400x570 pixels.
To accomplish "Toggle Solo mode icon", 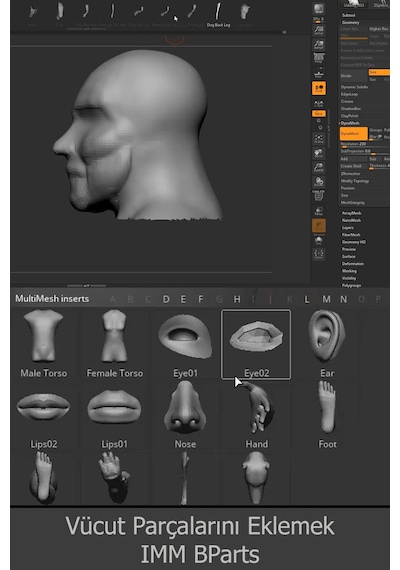I will [x=319, y=240].
